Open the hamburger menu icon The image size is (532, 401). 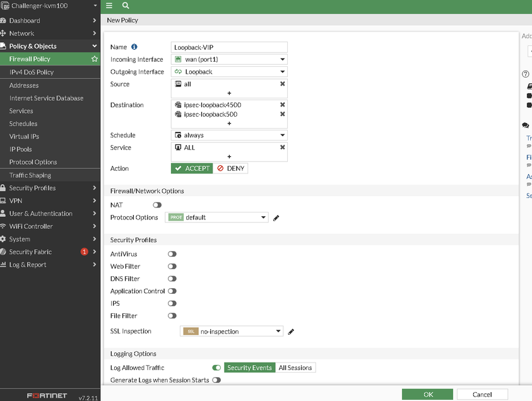[109, 6]
